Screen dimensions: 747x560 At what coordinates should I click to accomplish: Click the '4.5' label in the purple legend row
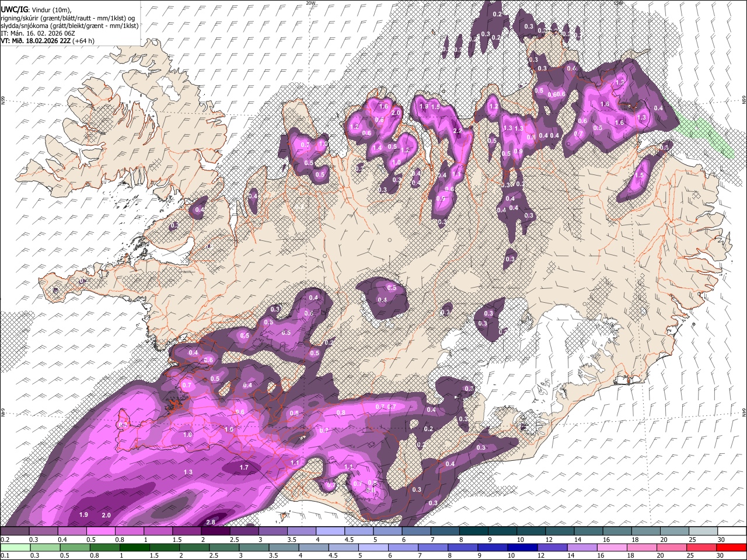pyautogui.click(x=349, y=540)
